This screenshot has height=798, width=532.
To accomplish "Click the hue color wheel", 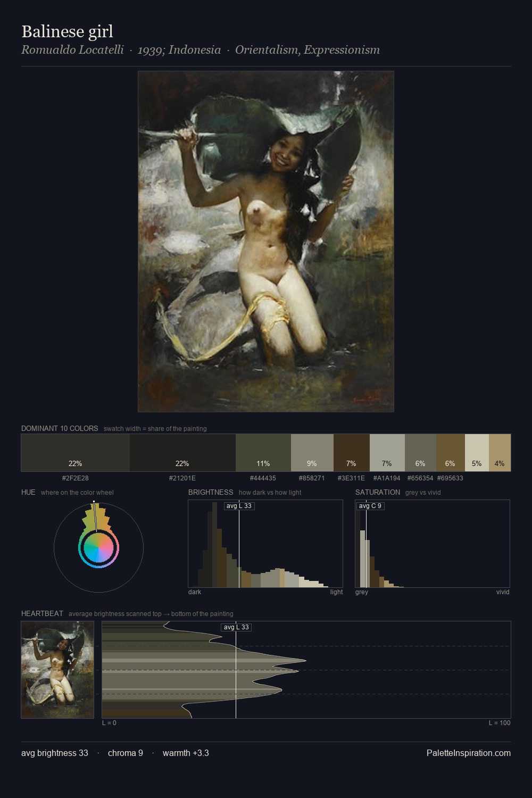I will coord(98,547).
